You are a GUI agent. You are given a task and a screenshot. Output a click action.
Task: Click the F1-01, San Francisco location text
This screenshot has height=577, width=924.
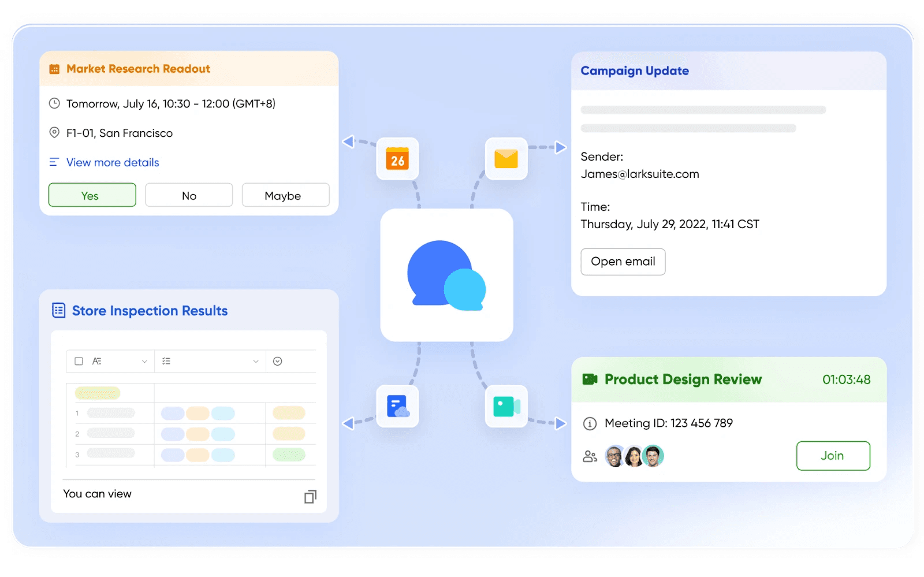(120, 133)
